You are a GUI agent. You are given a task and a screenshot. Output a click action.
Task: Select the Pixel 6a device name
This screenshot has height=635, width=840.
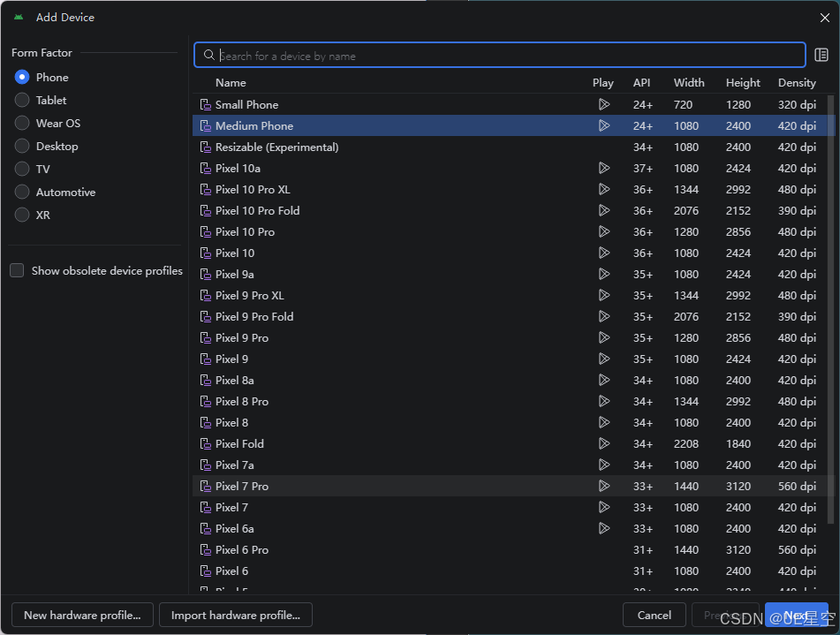235,528
